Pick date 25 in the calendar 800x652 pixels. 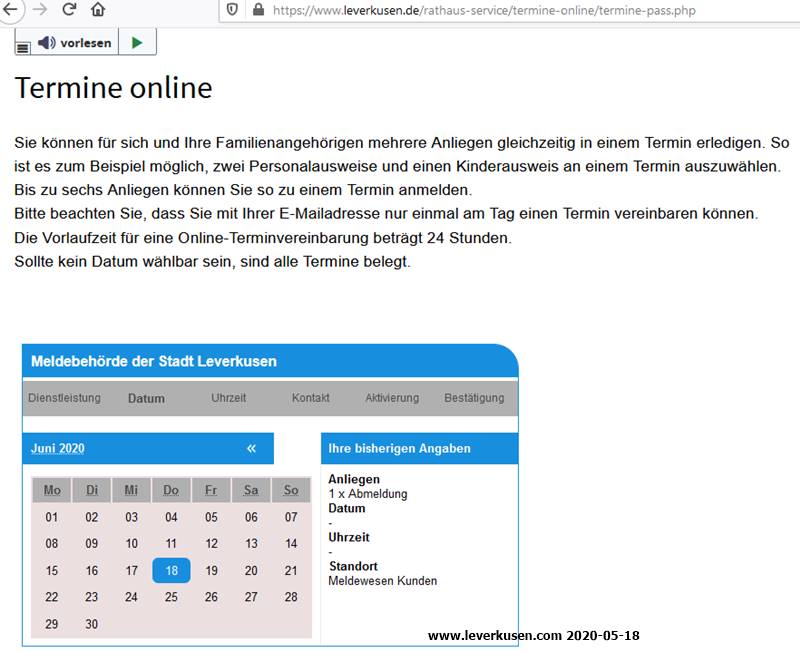pyautogui.click(x=171, y=597)
